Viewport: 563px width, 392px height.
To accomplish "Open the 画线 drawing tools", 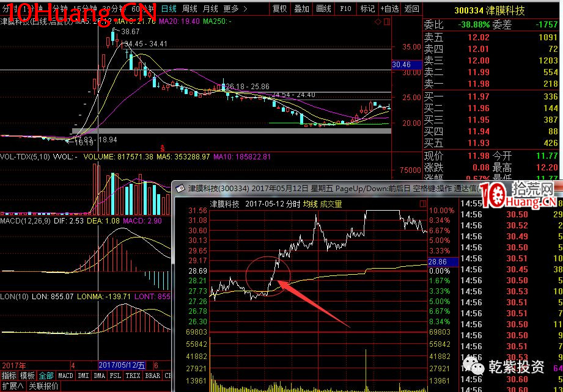I will tap(323, 9).
